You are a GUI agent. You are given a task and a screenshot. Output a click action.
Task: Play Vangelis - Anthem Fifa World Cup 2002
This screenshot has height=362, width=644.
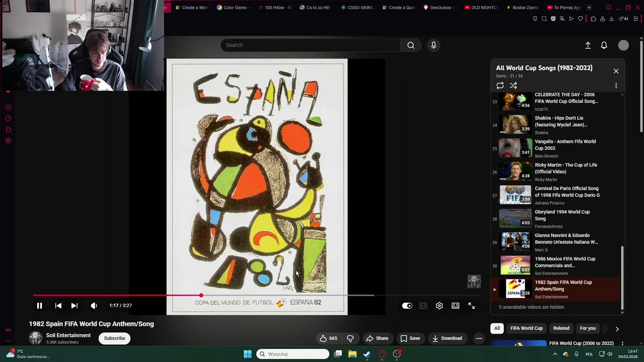pos(555,148)
